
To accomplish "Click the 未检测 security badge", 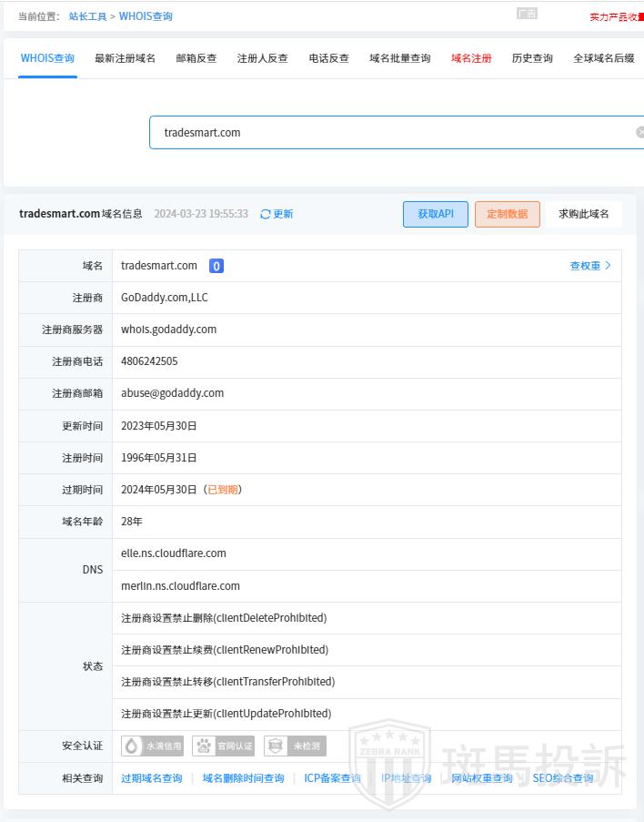I will [x=295, y=746].
